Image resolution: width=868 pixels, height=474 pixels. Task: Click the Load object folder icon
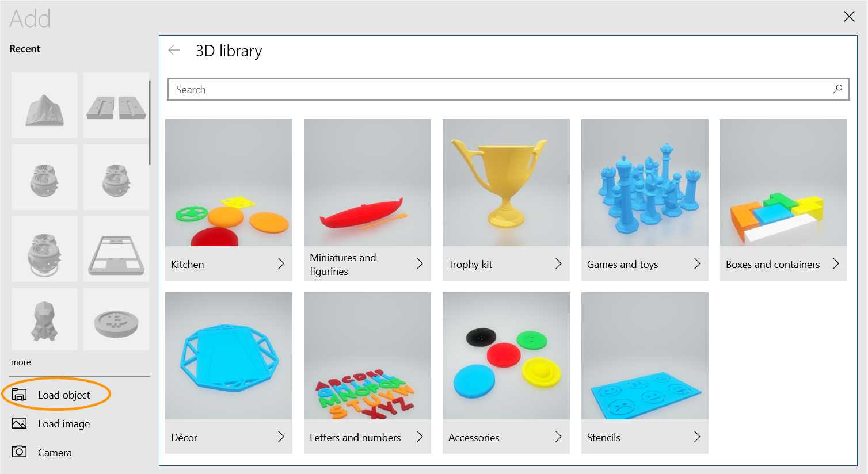20,395
